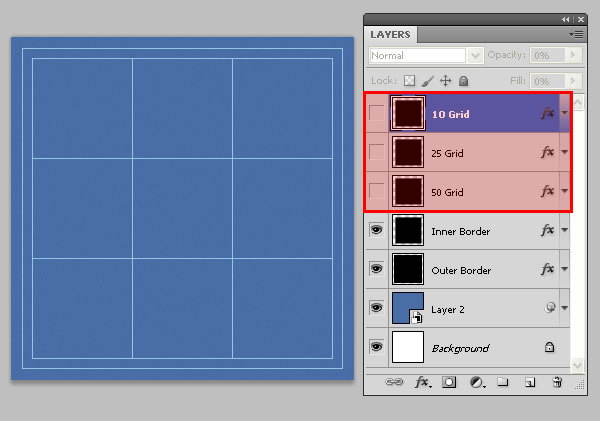This screenshot has height=421, width=600.
Task: Click the Inner Border layer thumbnail
Action: pyautogui.click(x=408, y=230)
